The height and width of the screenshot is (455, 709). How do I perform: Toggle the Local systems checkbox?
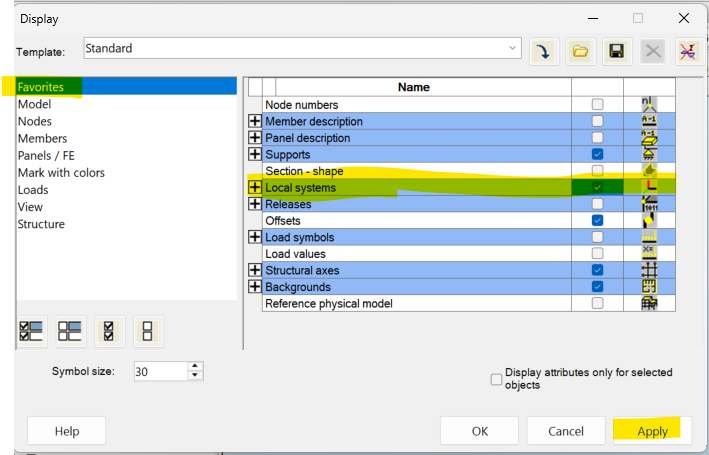(x=597, y=187)
